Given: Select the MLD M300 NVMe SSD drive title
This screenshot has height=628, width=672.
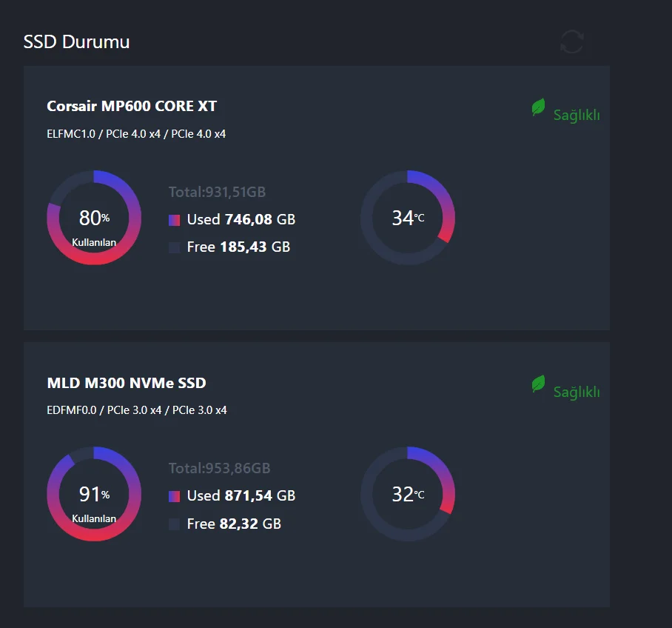Looking at the screenshot, I should tap(127, 383).
